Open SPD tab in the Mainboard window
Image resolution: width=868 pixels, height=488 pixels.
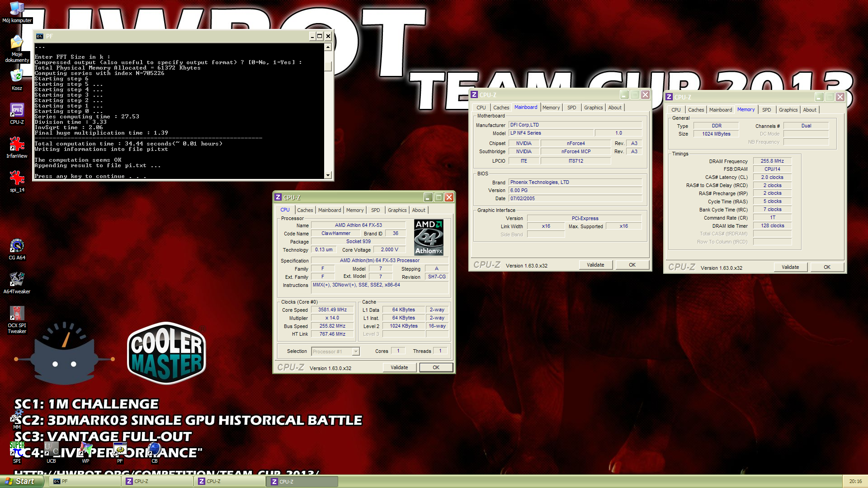point(571,108)
